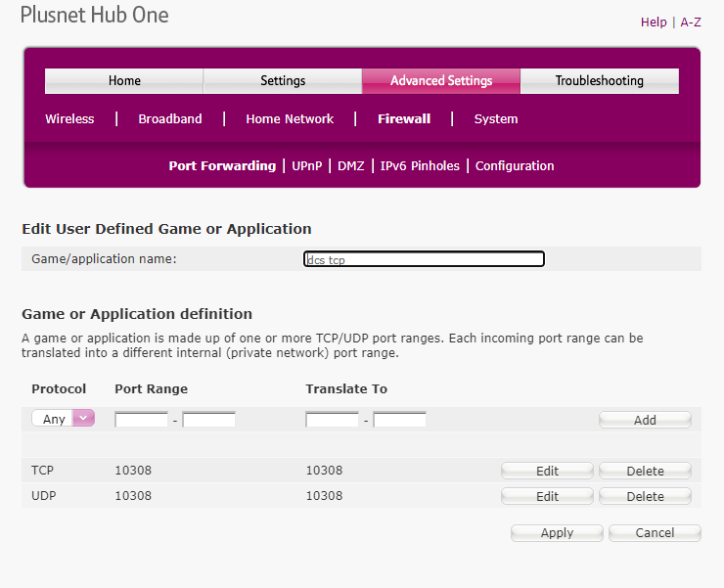Cancel editing the application

point(655,532)
